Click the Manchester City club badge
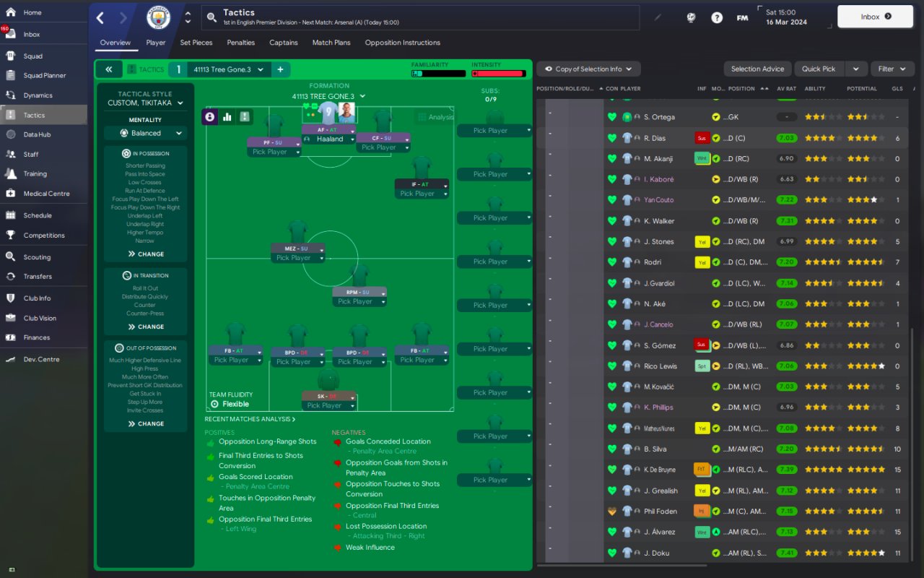Screen dimensions: 924x578 158,17
